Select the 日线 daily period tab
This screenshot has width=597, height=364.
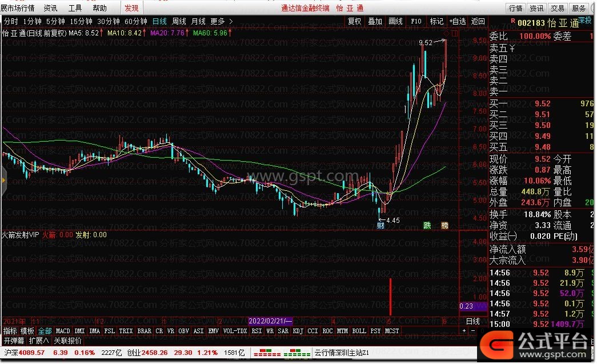pos(159,21)
